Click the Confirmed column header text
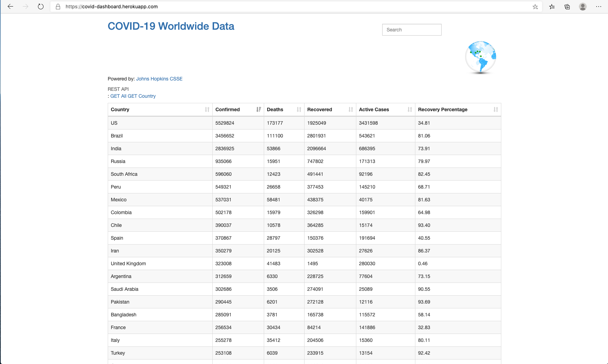Viewport: 608px width, 364px height. click(x=228, y=109)
